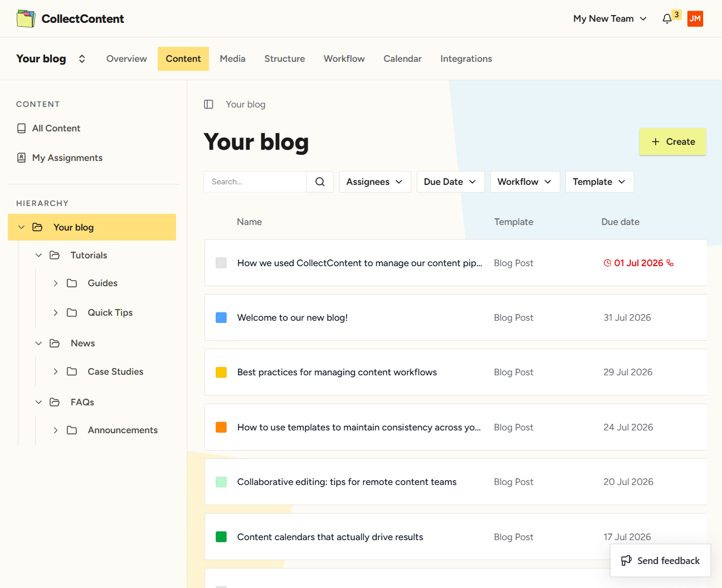
Task: Expand the Quick Tips folder chevron
Action: click(x=56, y=312)
